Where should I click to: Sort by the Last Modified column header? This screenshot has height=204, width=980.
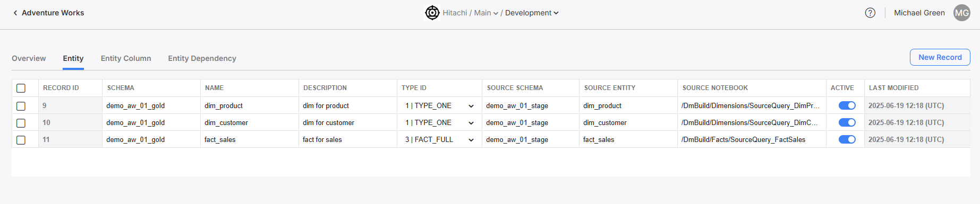click(893, 88)
